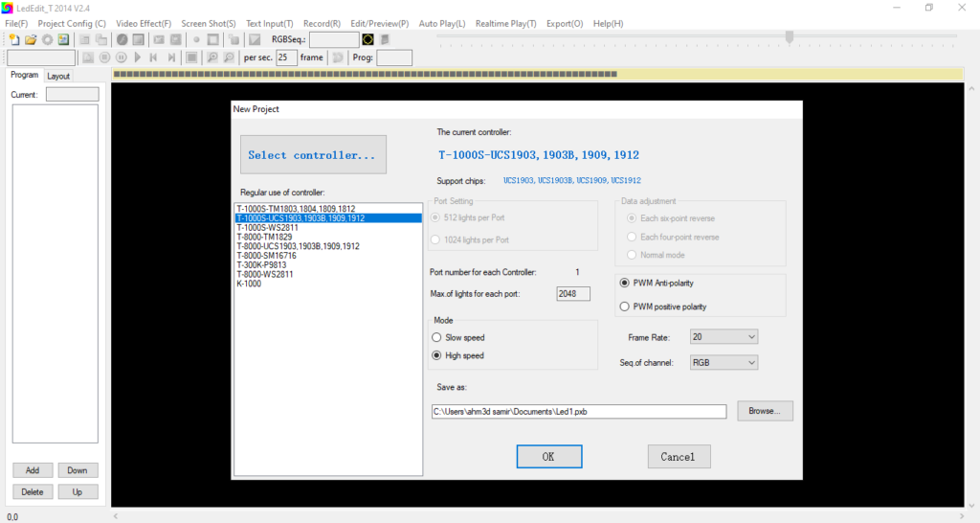The image size is (980, 523).
Task: Click the Delete button in Program panel
Action: (x=33, y=491)
